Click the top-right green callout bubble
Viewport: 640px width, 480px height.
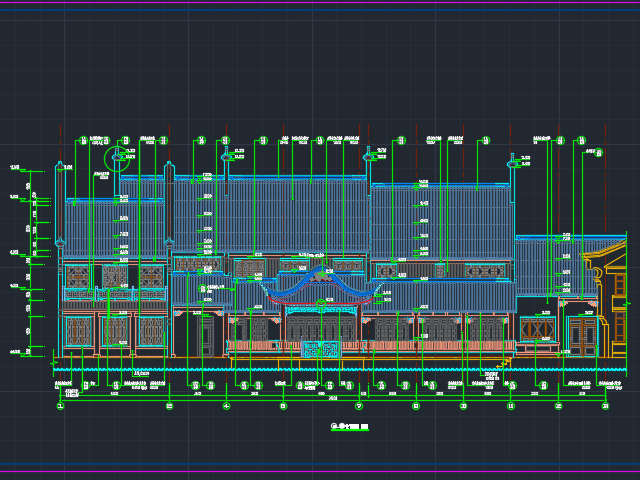[598, 153]
